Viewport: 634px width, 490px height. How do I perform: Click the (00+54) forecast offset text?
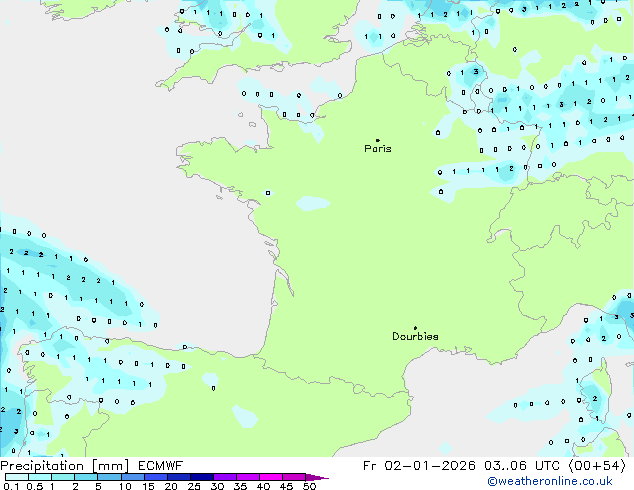point(597,466)
